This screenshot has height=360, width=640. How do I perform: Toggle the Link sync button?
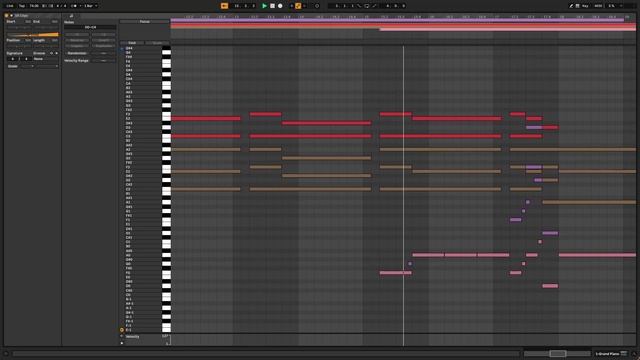(x=9, y=6)
